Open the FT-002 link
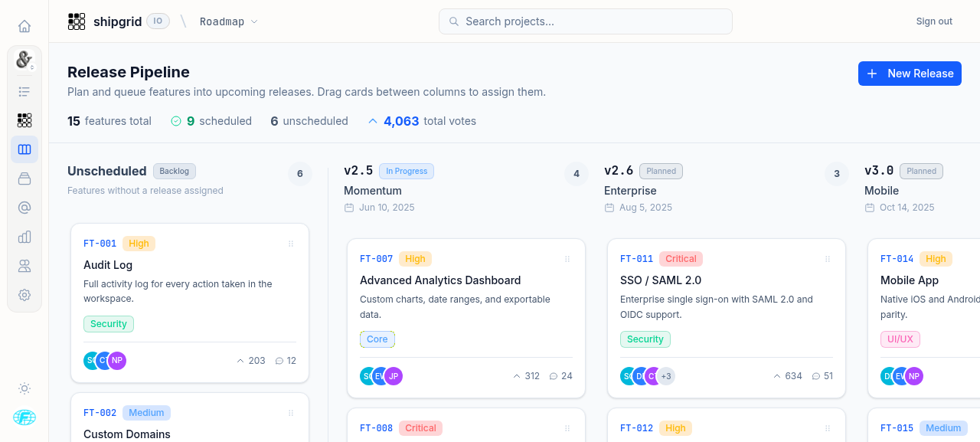Screen dimensions: 980x442 [100, 413]
